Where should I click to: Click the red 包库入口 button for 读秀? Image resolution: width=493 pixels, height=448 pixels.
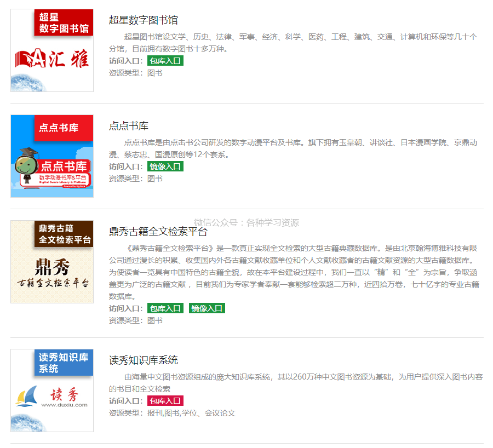[x=165, y=401]
